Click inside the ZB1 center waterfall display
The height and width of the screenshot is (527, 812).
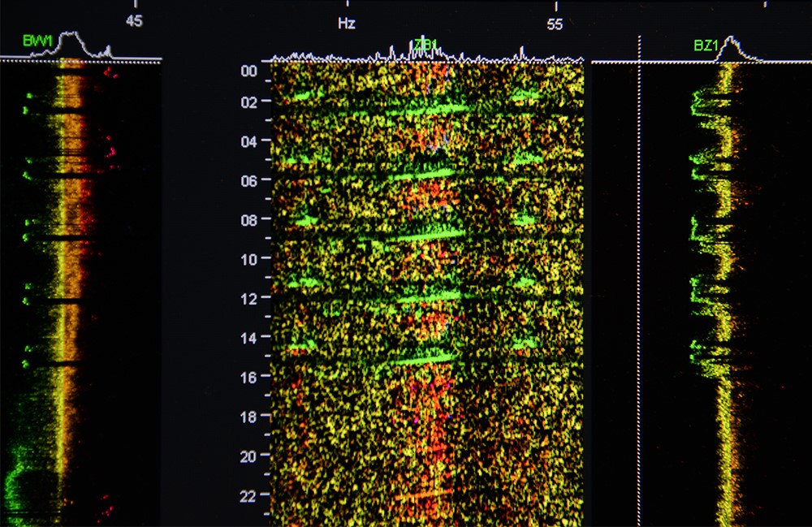428,294
